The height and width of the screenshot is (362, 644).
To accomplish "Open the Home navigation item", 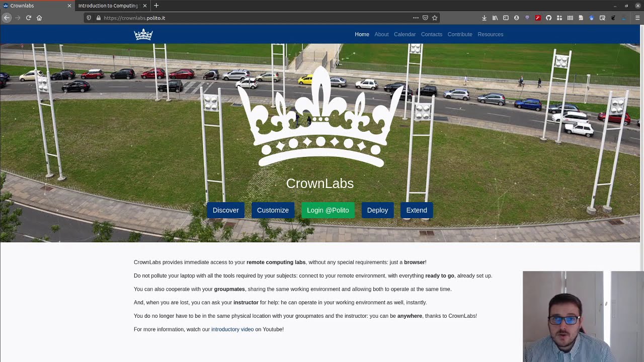I will coord(362,34).
